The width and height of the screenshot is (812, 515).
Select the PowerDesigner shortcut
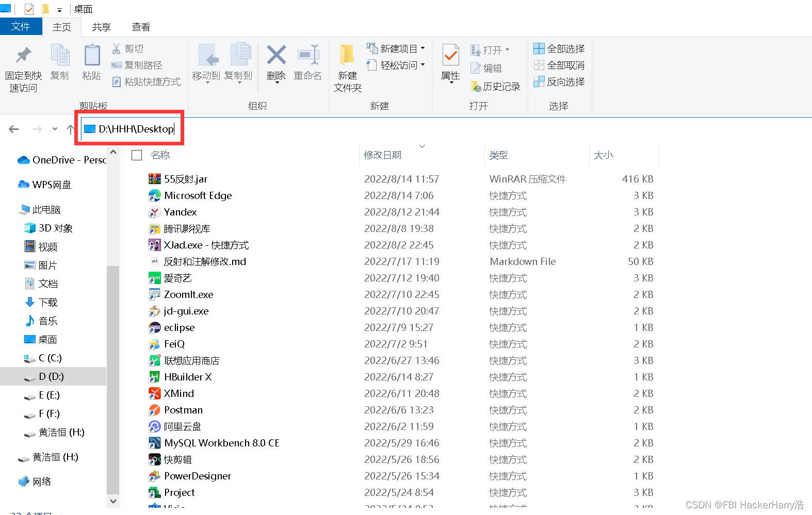click(189, 476)
